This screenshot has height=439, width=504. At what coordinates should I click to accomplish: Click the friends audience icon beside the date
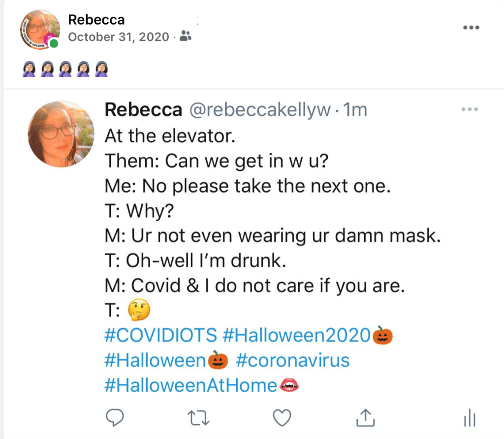[186, 36]
